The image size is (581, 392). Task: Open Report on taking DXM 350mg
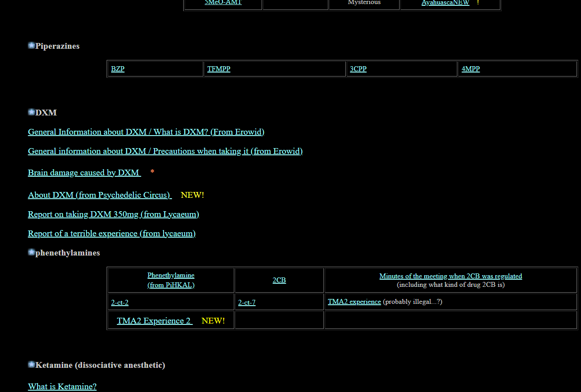pos(113,214)
